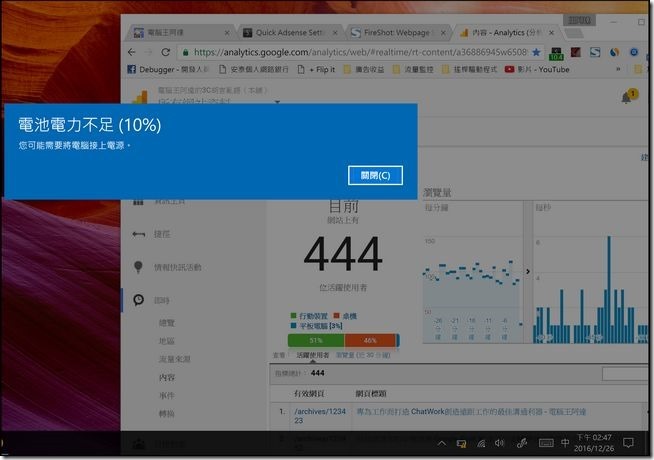654x460 pixels.
Task: Open the + Flip it bookmark
Action: coord(316,69)
